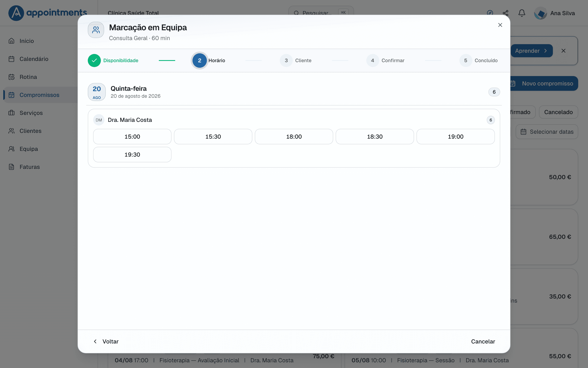Click the 50,00 € price
Image resolution: width=588 pixels, height=368 pixels.
560,177
